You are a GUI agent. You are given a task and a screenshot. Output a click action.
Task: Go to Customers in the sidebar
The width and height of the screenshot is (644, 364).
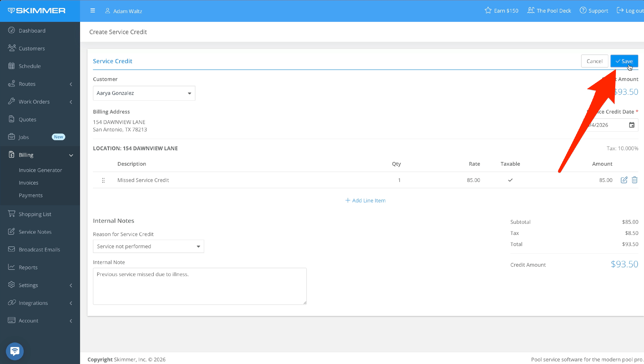click(x=32, y=48)
